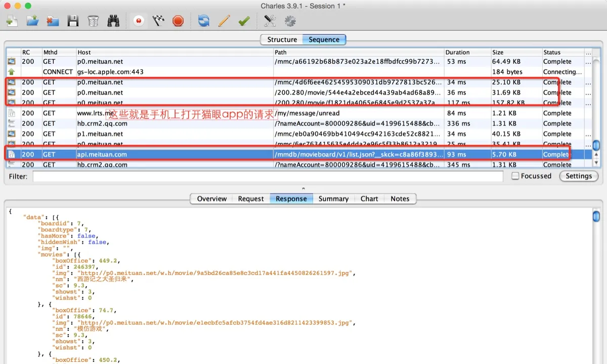
Task: Toggle the Focussed checkbox
Action: 515,176
